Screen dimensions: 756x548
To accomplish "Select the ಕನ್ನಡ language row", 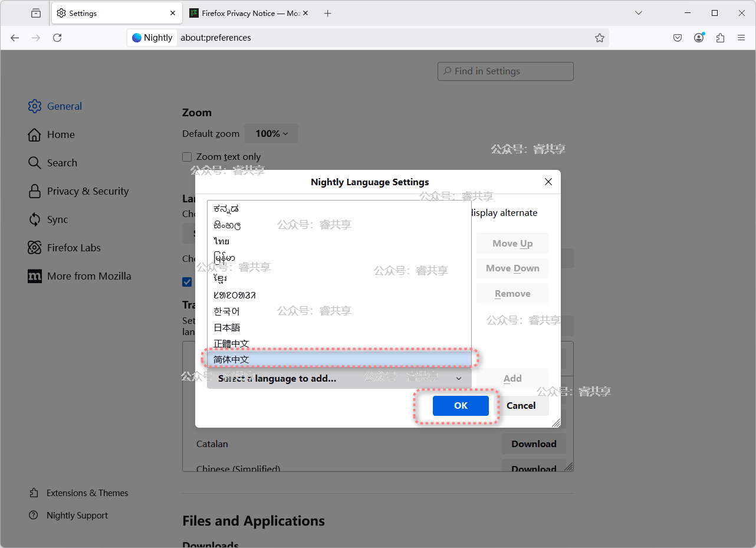I will point(339,209).
